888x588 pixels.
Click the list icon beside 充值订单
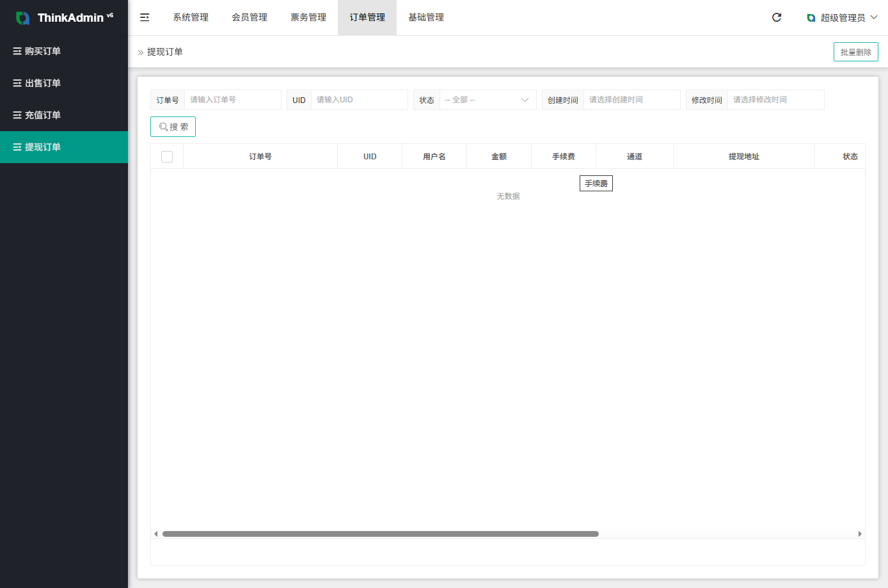pos(17,115)
